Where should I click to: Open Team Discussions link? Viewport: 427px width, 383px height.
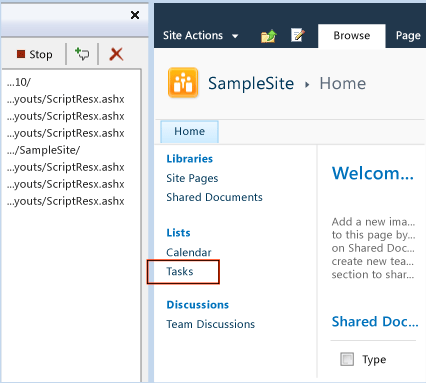[x=211, y=324]
